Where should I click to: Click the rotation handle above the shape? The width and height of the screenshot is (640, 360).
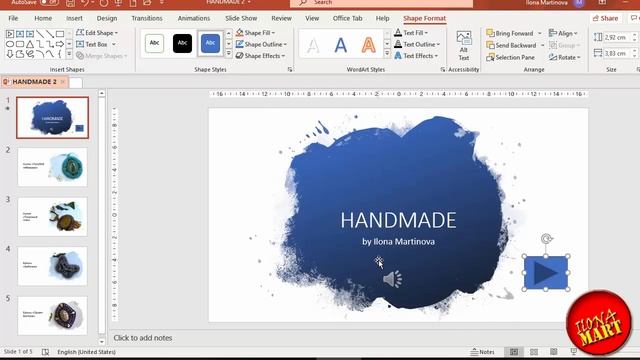coord(546,238)
